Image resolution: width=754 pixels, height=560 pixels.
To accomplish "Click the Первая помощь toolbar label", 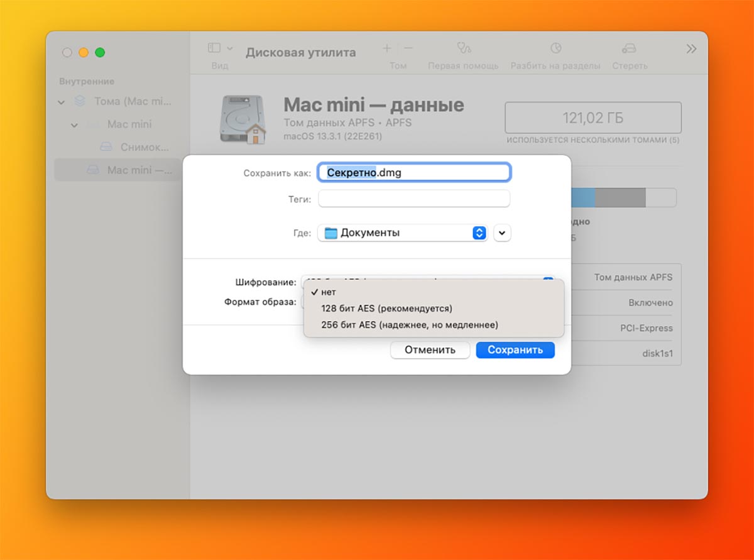I will tap(463, 65).
